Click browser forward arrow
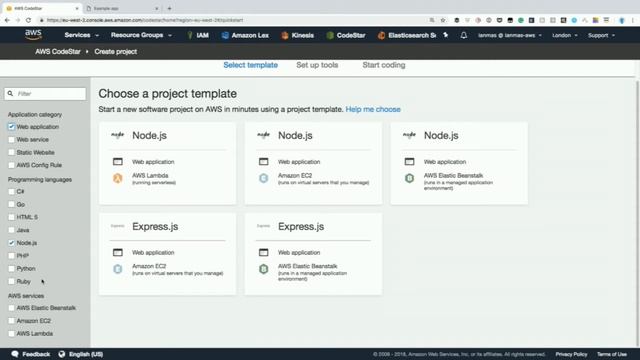 [18, 20]
